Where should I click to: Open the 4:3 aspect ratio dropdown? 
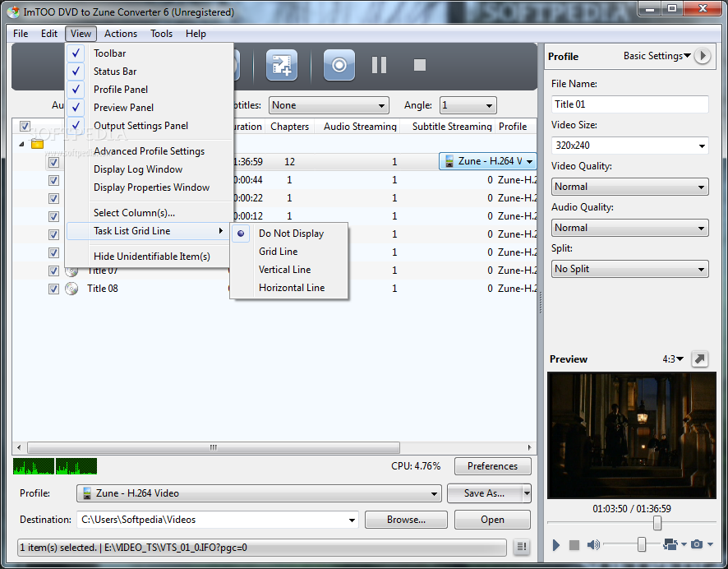click(673, 359)
